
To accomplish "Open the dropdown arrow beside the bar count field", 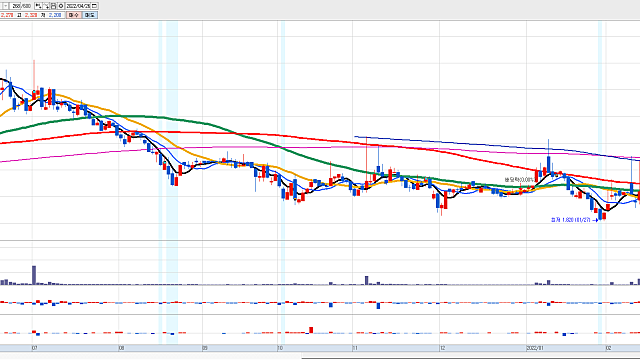I will pyautogui.click(x=5, y=6).
